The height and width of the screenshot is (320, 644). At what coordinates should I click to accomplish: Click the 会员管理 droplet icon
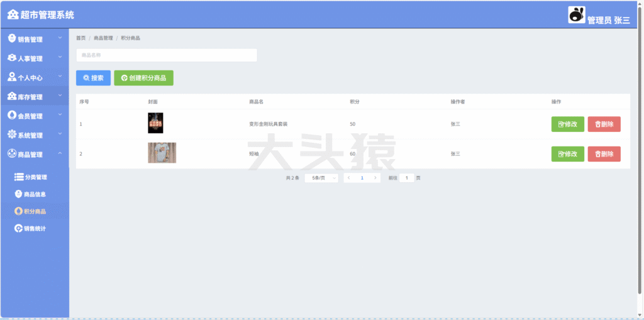coord(12,115)
